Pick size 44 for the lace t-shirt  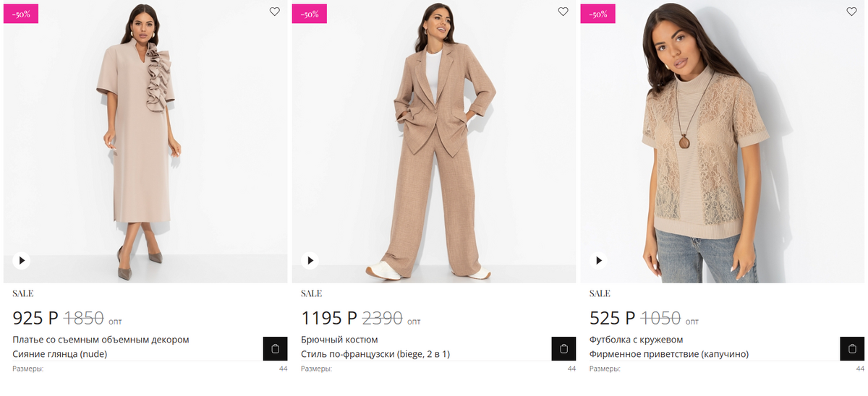pos(860,369)
